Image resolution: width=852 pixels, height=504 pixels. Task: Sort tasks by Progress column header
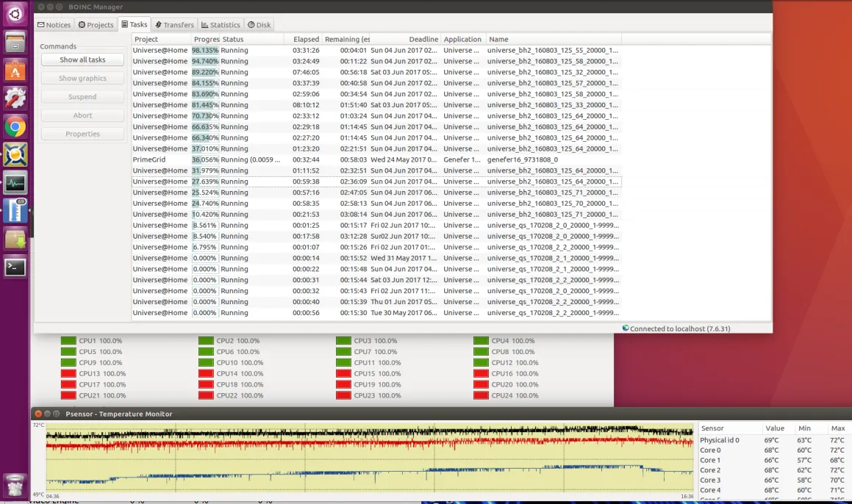205,39
